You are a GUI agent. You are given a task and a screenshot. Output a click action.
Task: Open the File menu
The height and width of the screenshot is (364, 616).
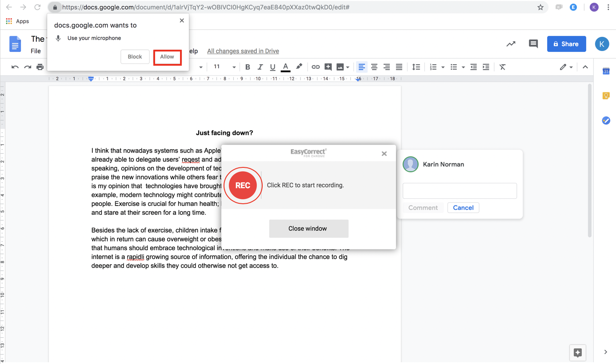point(36,51)
